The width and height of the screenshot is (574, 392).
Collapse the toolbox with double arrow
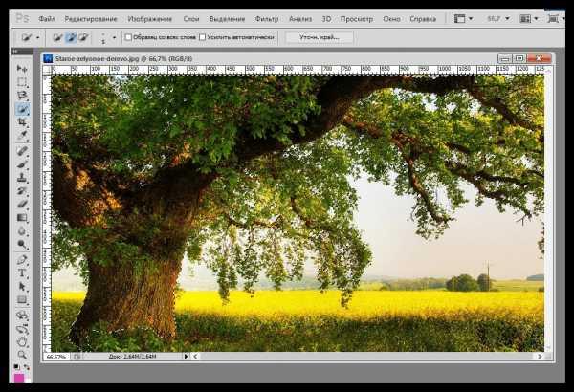tap(15, 52)
